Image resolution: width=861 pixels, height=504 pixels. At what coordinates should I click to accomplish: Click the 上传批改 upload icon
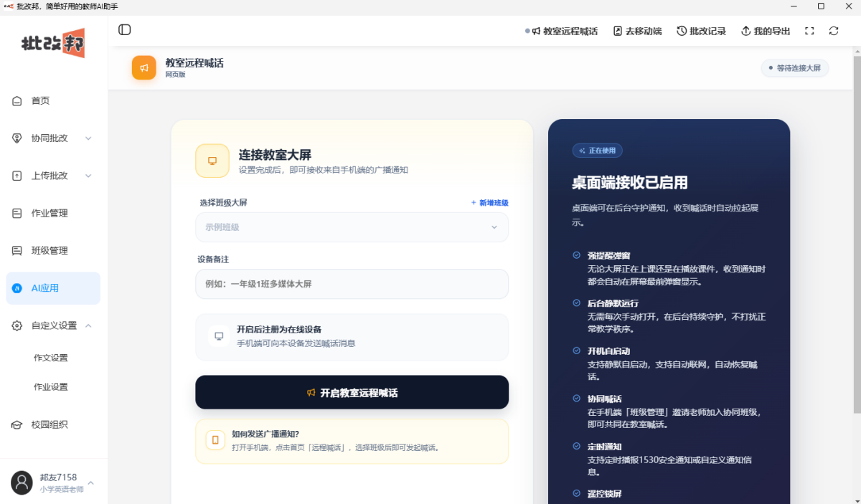tap(17, 176)
